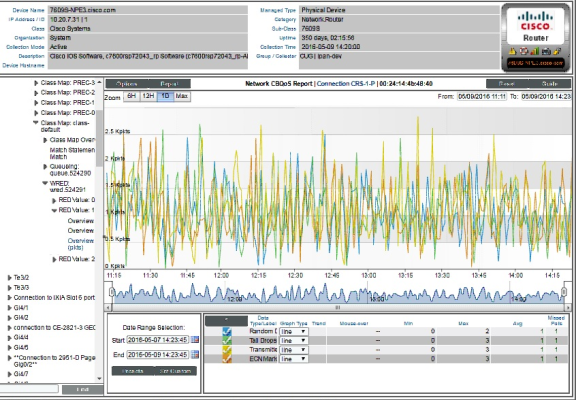Open the calendar icon beside Start date
Viewport: 576px width, 400px height.
point(195,340)
